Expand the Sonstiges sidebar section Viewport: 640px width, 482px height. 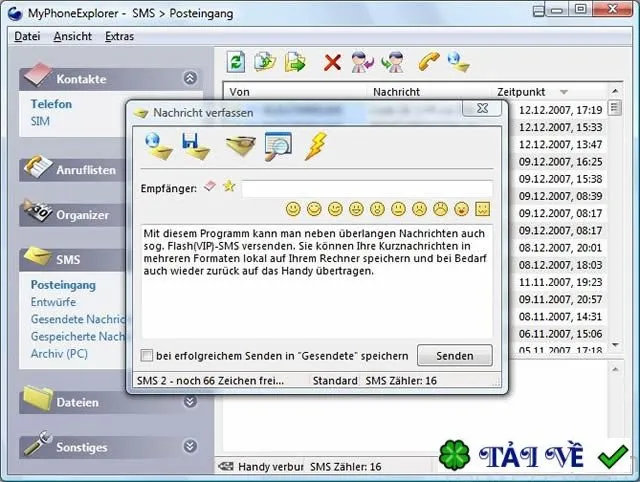(x=190, y=446)
